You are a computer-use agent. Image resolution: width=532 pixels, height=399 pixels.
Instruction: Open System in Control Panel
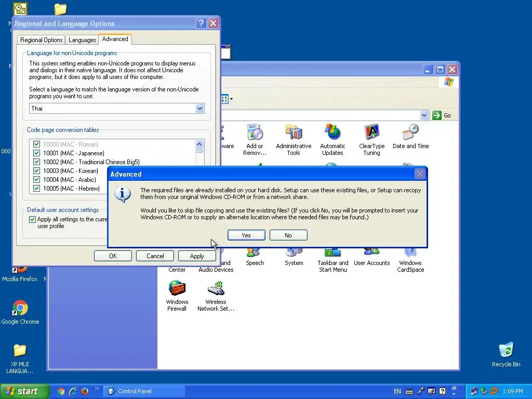tap(294, 258)
